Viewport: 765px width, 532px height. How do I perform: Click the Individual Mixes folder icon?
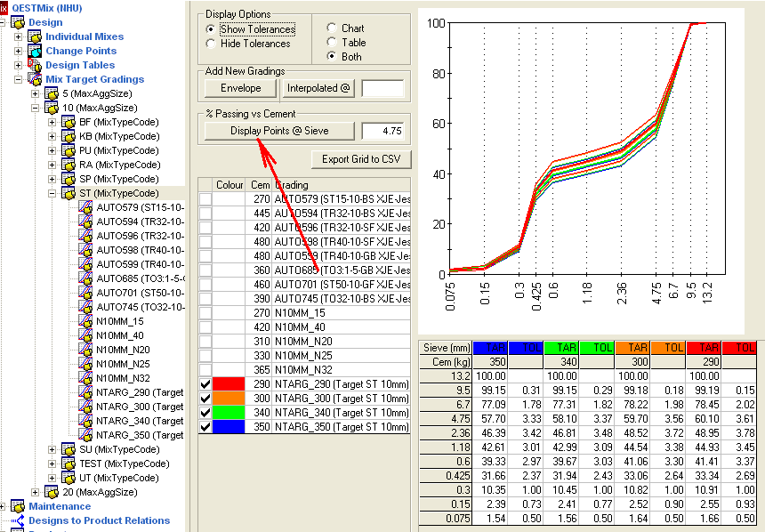35,36
